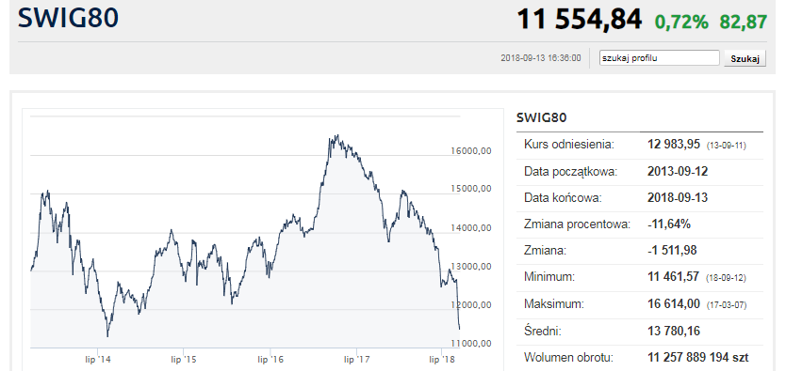This screenshot has height=371, width=786.
Task: Click the (17-03-07) maximum date
Action: [726, 305]
